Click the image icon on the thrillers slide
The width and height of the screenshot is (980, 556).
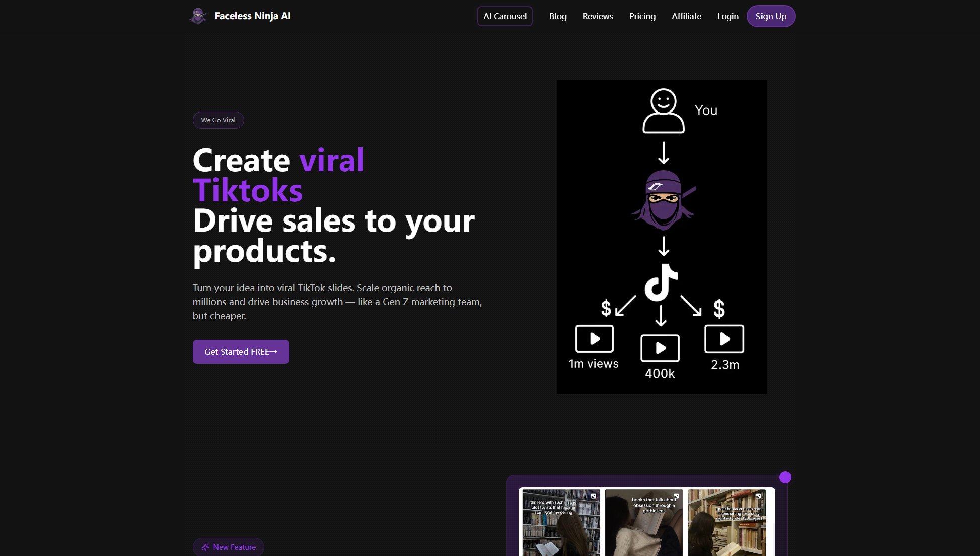tap(594, 496)
